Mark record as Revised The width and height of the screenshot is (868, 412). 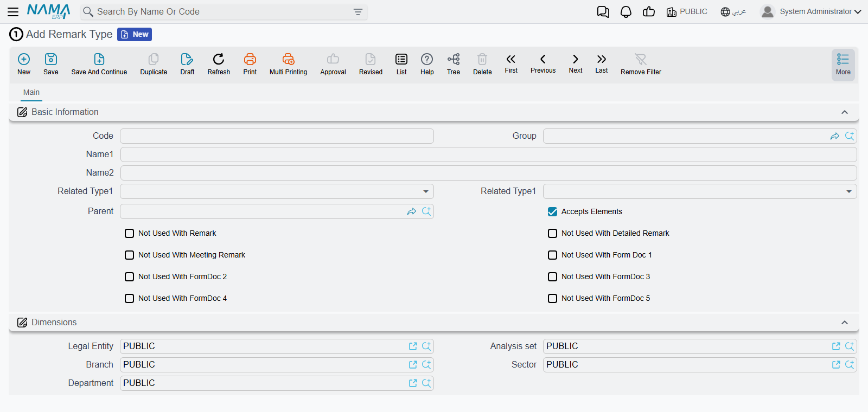pos(371,59)
